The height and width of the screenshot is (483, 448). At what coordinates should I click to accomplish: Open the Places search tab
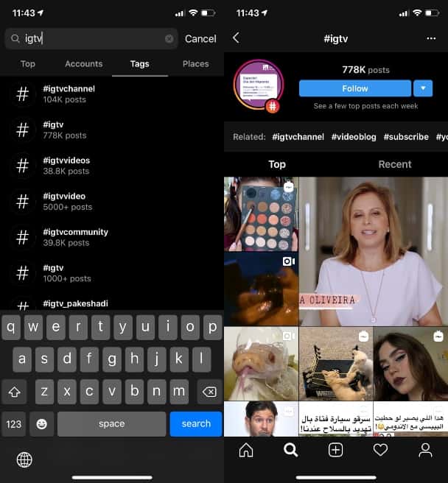(x=196, y=64)
